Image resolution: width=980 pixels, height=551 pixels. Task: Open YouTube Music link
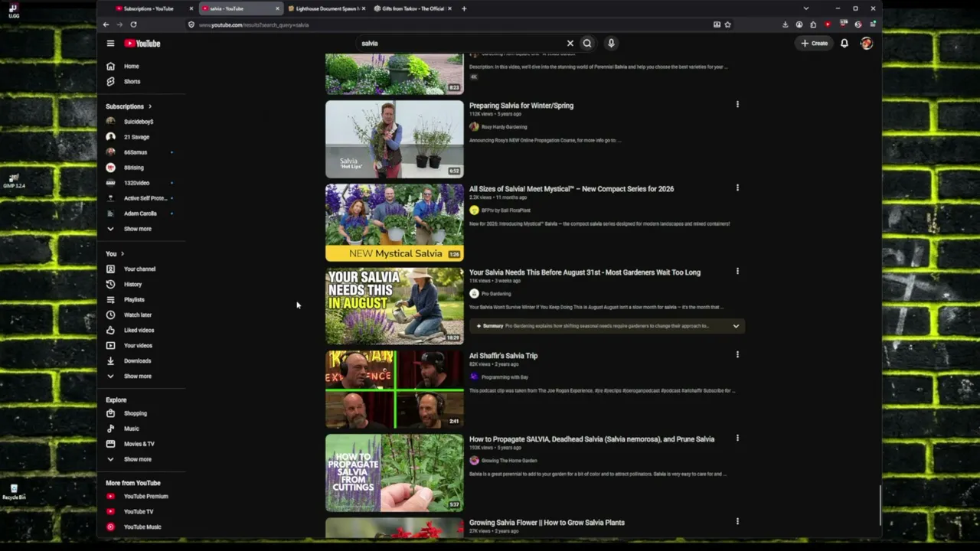tap(142, 527)
